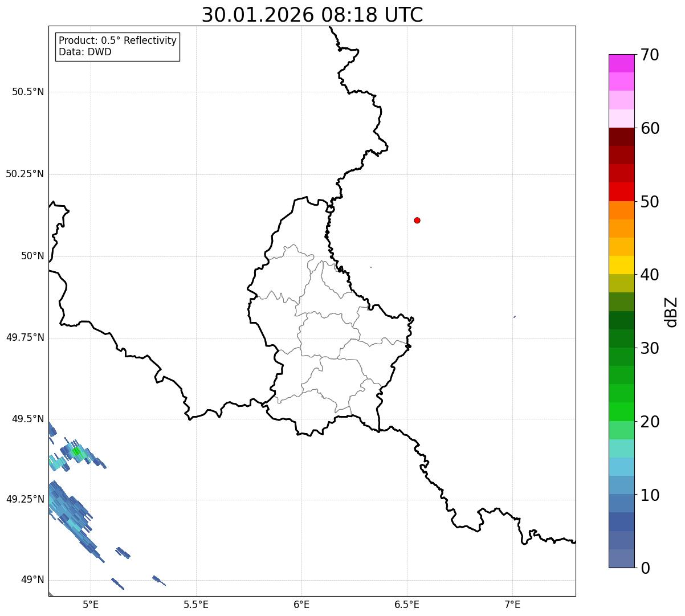
Task: Click the small echo streak near 7°E
Action: (x=515, y=317)
